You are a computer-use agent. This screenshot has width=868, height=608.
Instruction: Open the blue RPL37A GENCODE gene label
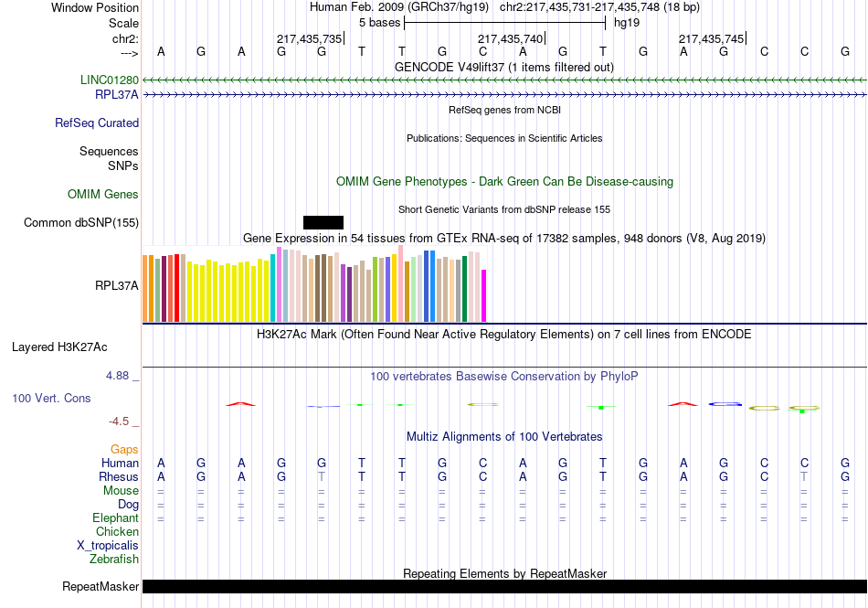(117, 95)
